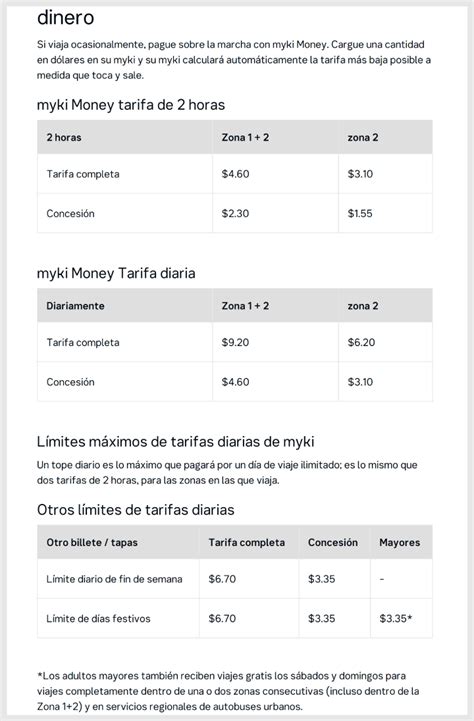Image resolution: width=474 pixels, height=721 pixels.
Task: Click the $3.35* seniors fare cell
Action: 396,618
